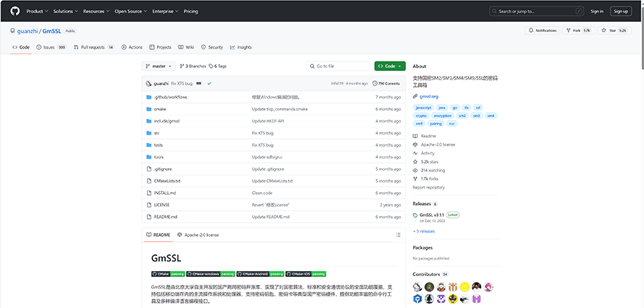Open the LICENSE file
Screen dimensions: 644x308
pos(161,205)
